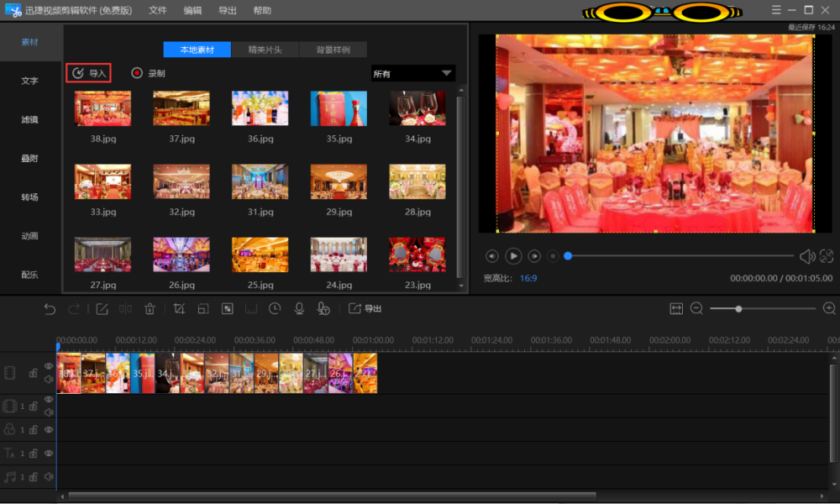Click the microphone voiceover icon
The height and width of the screenshot is (504, 840).
coord(298,309)
